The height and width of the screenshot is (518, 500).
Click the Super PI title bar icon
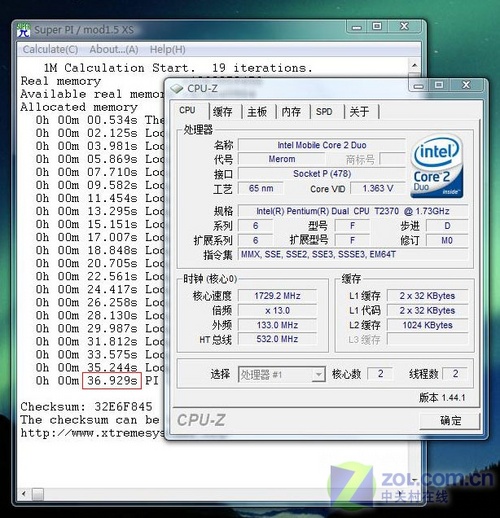[23, 30]
